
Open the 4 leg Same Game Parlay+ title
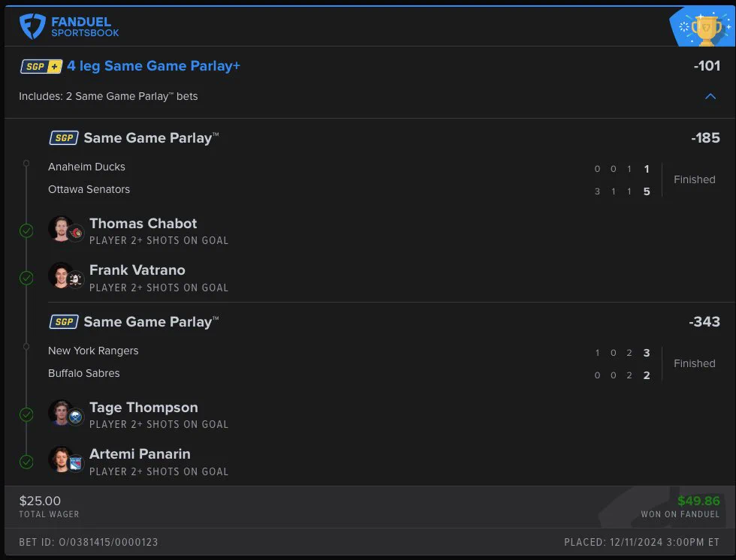pyautogui.click(x=153, y=65)
